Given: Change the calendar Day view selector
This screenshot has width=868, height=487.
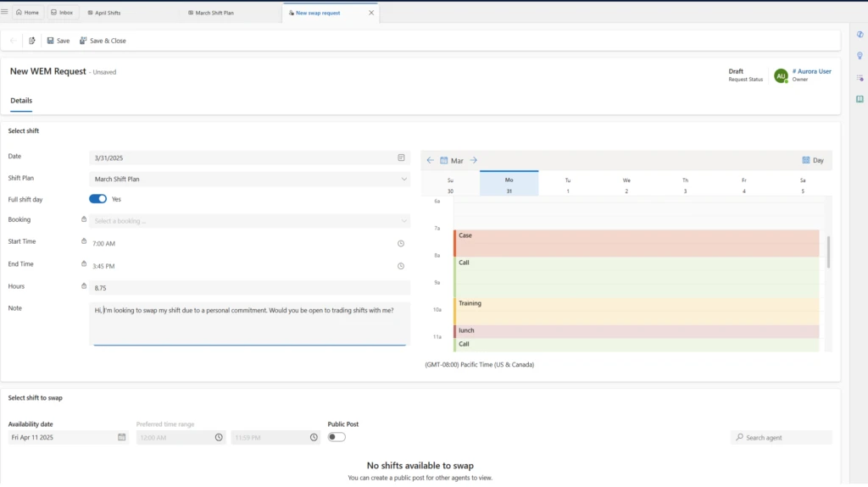Looking at the screenshot, I should point(812,160).
